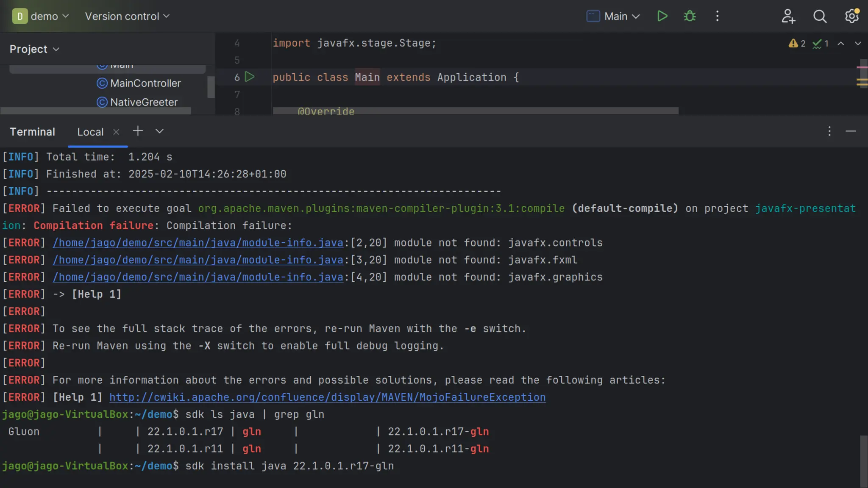
Task: Jump to next highlighted error arrow
Action: tap(857, 43)
